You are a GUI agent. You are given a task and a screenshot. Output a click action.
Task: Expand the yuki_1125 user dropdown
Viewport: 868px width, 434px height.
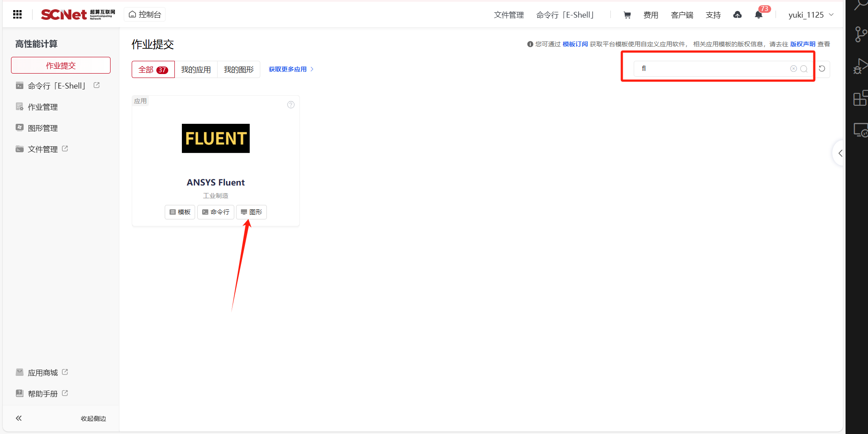pos(811,15)
